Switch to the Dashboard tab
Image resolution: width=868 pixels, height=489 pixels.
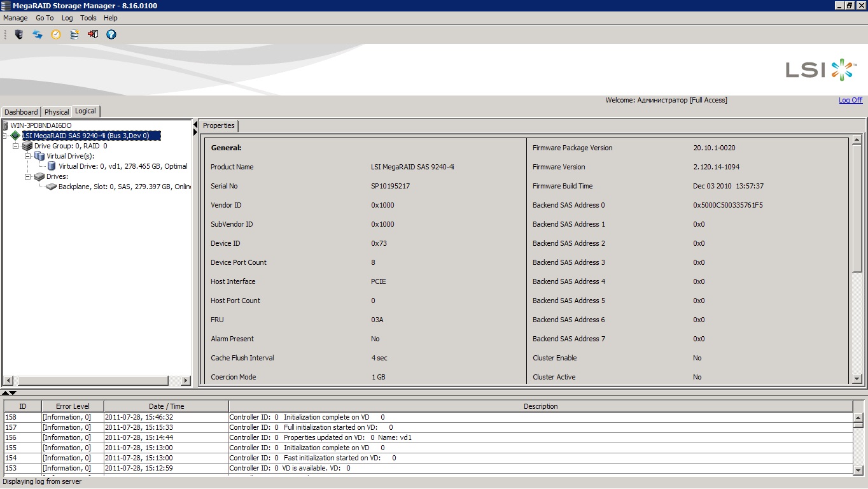click(x=21, y=112)
